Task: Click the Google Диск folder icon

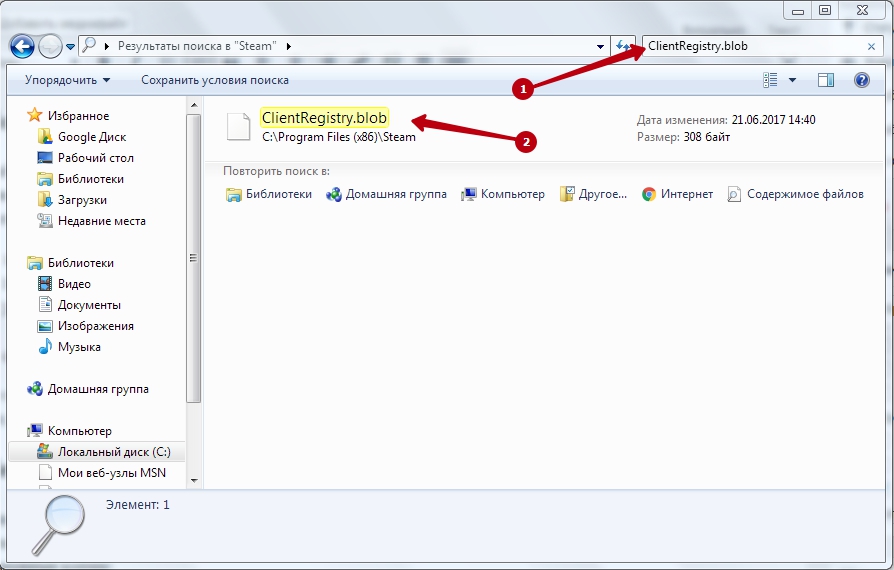Action: pyautogui.click(x=45, y=136)
